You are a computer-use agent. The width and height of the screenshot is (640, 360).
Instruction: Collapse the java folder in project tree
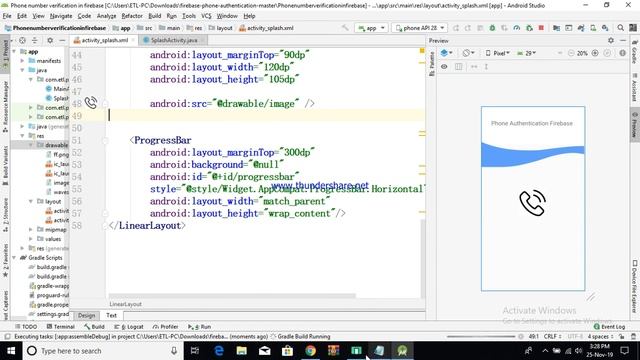[x=22, y=70]
